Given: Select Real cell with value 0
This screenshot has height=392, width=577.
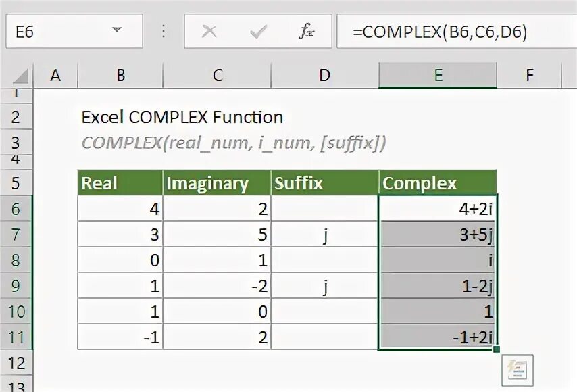Looking at the screenshot, I should coord(120,260).
